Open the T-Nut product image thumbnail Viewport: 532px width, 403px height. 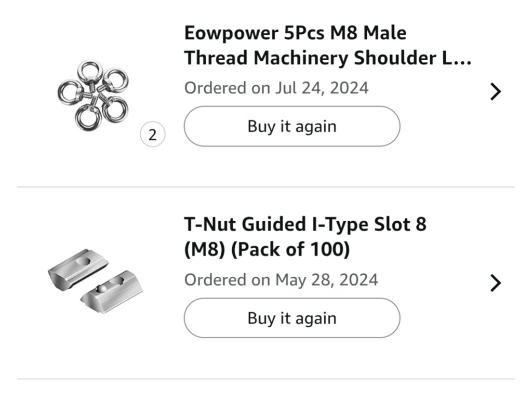(x=96, y=281)
